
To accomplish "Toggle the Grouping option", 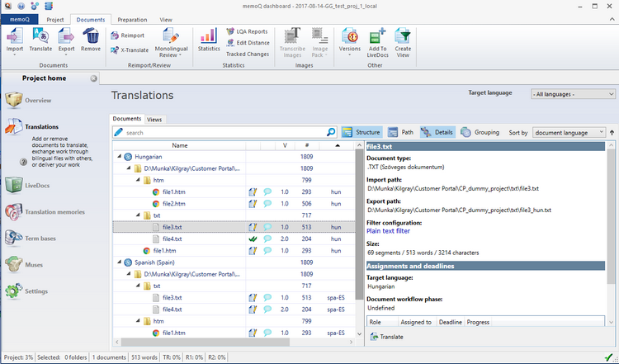I will coord(480,132).
